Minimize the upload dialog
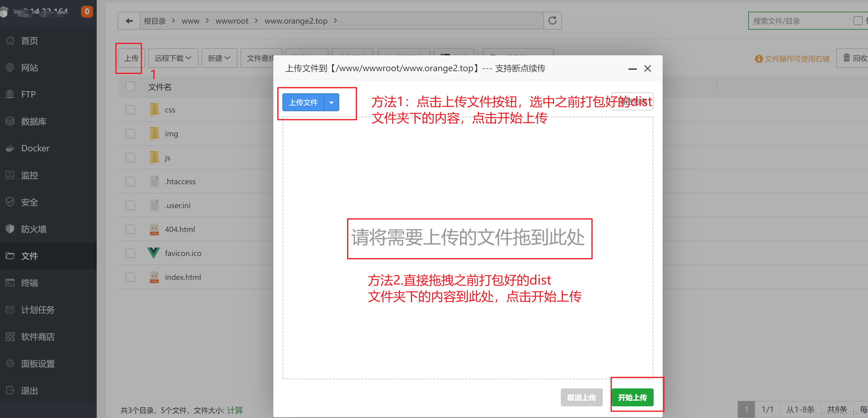 tap(632, 69)
